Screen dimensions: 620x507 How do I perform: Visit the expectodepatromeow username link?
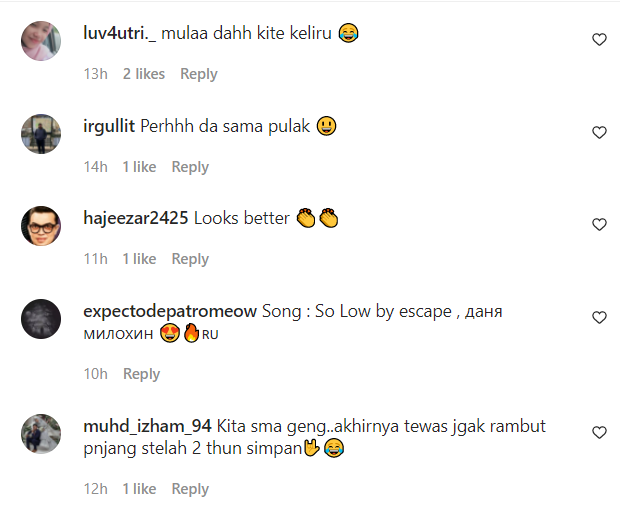[170, 311]
